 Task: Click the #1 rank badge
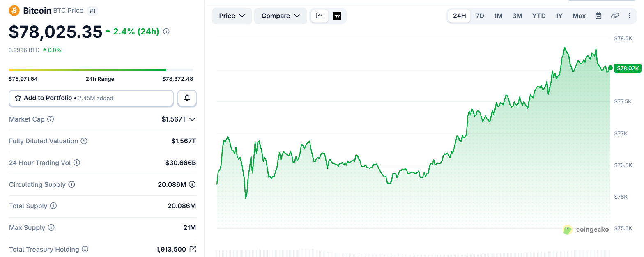coord(92,11)
